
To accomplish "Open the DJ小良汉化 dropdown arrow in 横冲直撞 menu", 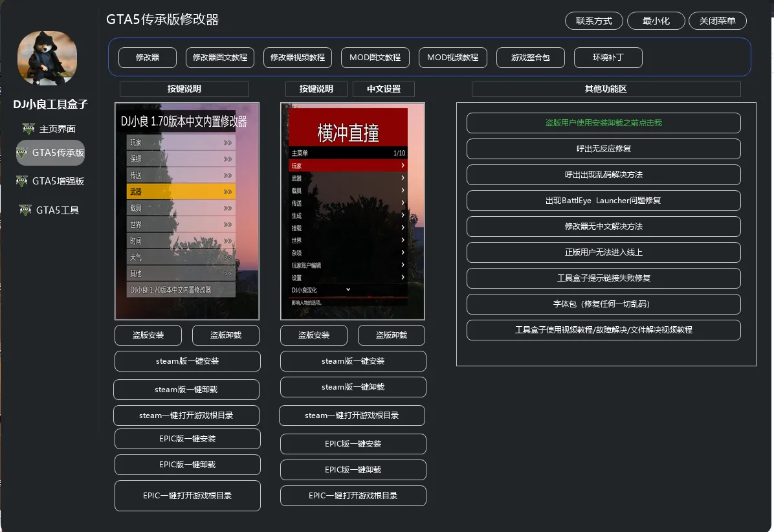I will pyautogui.click(x=348, y=289).
